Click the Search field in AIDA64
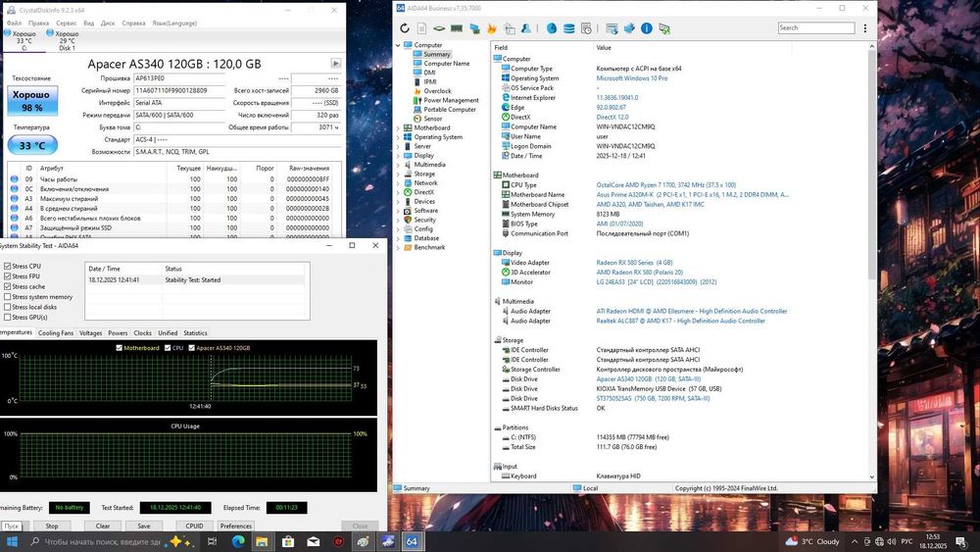The image size is (980, 552). pyautogui.click(x=816, y=28)
